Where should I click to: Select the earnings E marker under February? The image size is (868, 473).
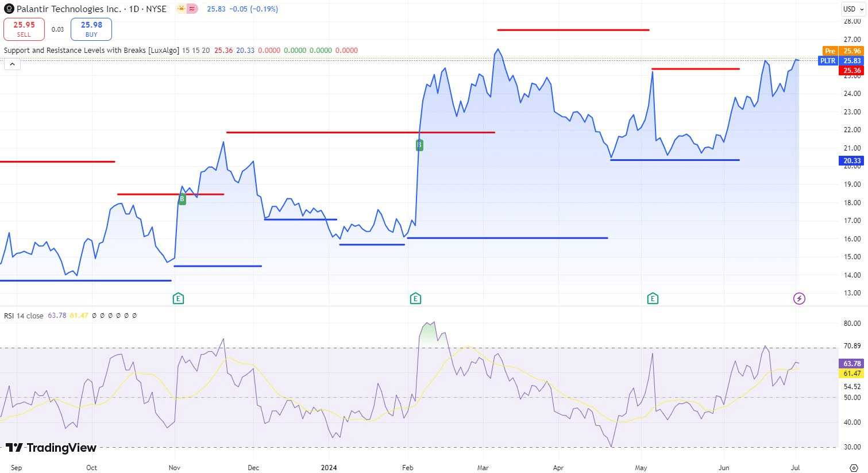point(415,298)
